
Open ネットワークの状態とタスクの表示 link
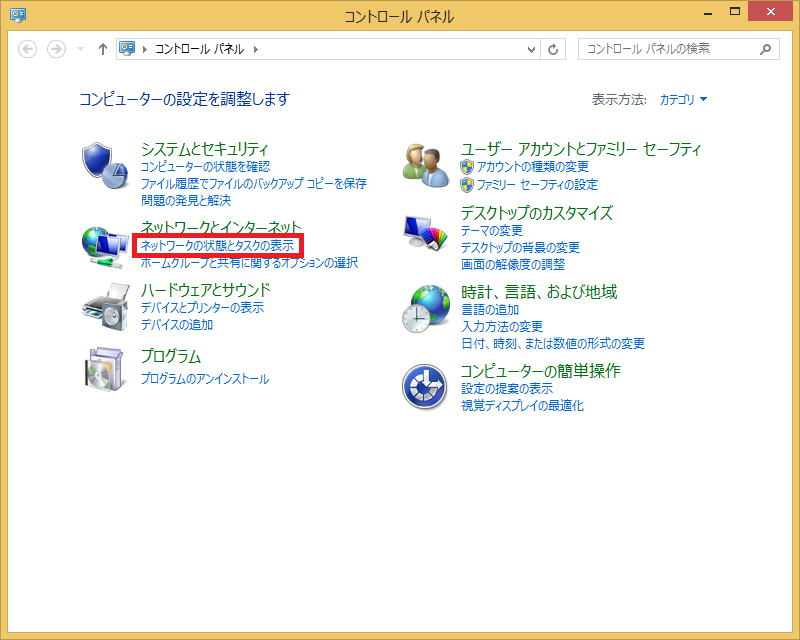click(217, 245)
